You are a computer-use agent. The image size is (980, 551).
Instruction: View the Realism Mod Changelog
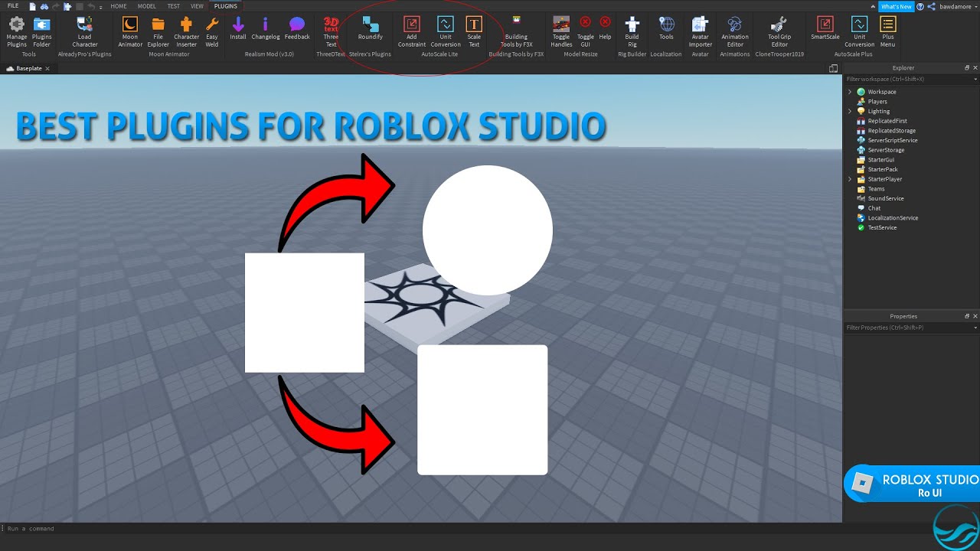pos(266,28)
